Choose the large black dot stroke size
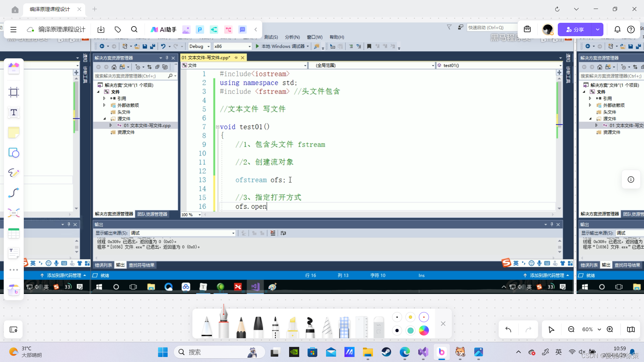The width and height of the screenshot is (644, 362). coord(397,330)
